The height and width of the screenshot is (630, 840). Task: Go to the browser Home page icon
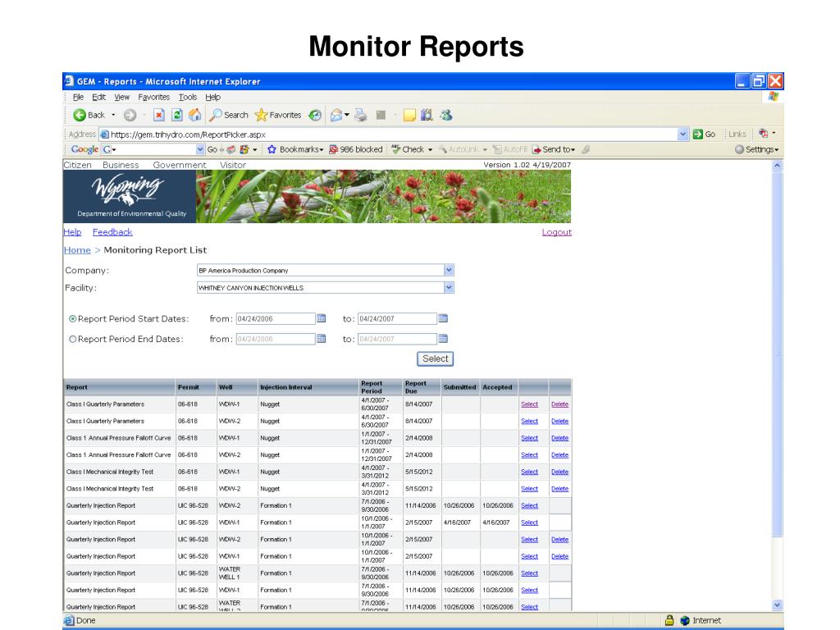point(195,115)
